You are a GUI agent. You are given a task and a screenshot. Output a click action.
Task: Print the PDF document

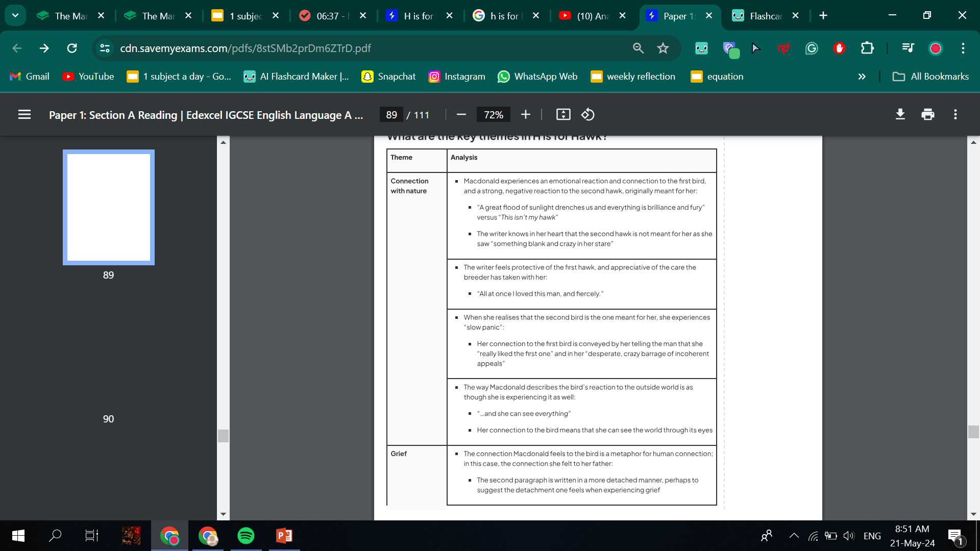[x=928, y=115]
